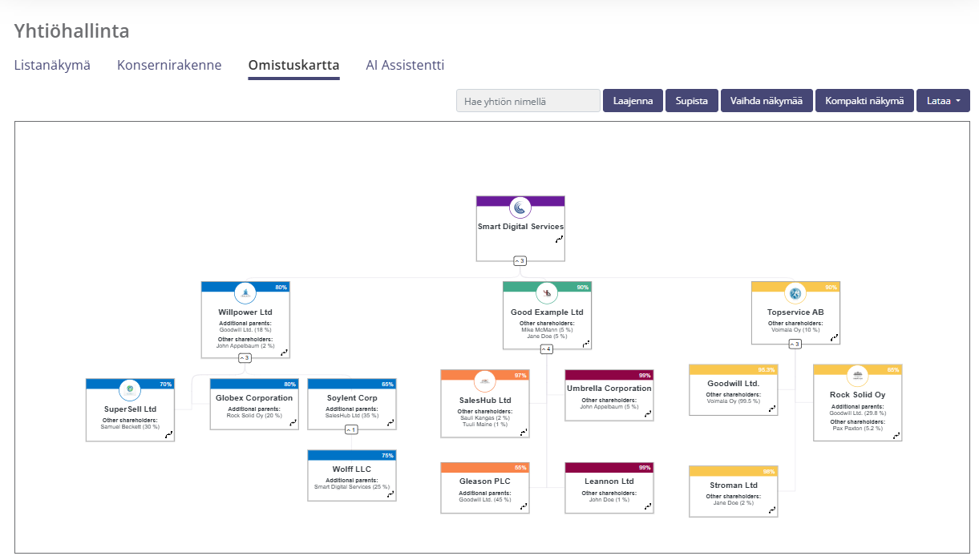The width and height of the screenshot is (979, 560).
Task: Open Gleason PLC relations arrow icon
Action: point(524,506)
